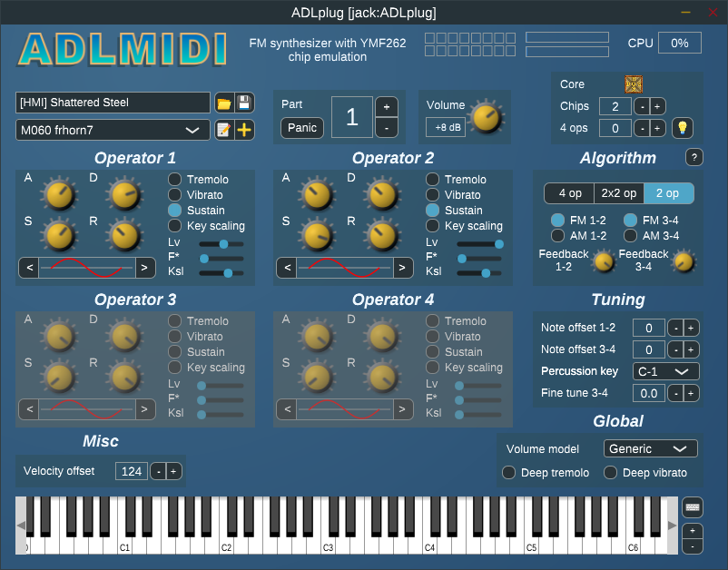Image resolution: width=728 pixels, height=570 pixels.
Task: Click the Feedback 1-2 knob
Action: (x=604, y=262)
